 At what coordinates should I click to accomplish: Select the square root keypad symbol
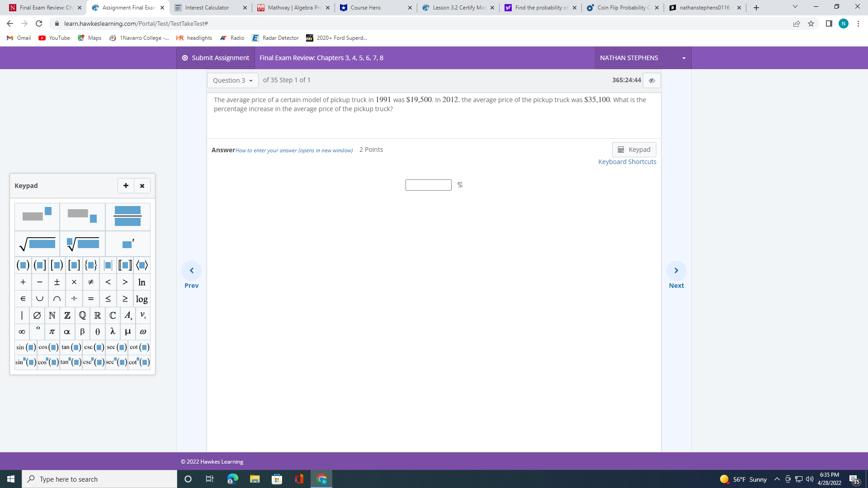click(37, 244)
